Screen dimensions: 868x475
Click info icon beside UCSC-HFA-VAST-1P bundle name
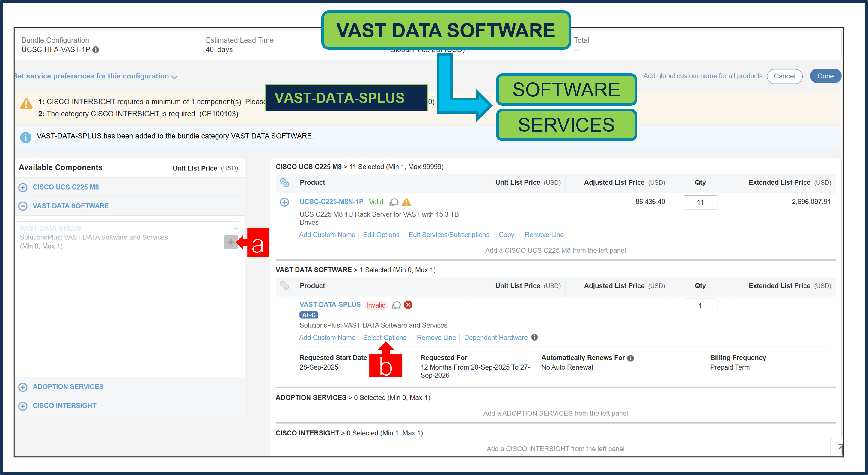[95, 50]
